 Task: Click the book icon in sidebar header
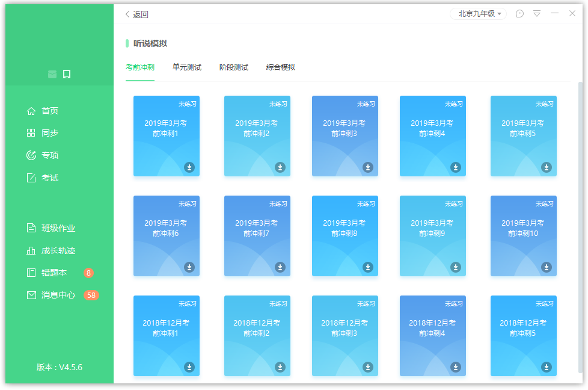(52, 74)
